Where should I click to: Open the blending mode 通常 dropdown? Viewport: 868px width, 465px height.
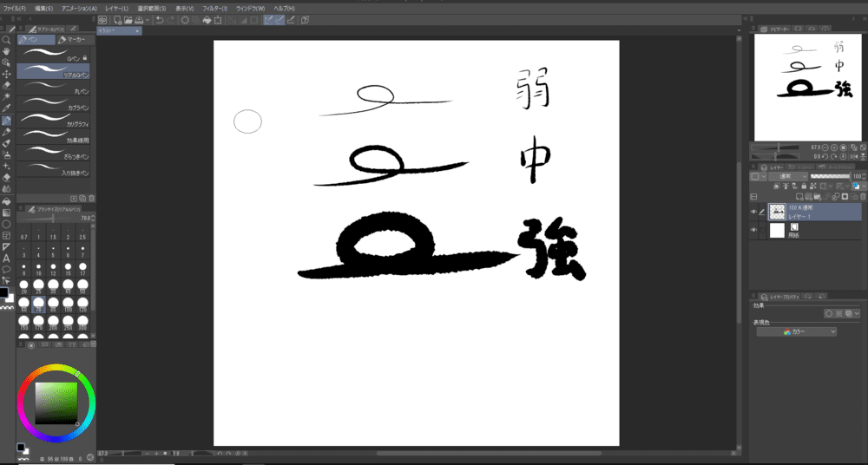click(x=788, y=176)
